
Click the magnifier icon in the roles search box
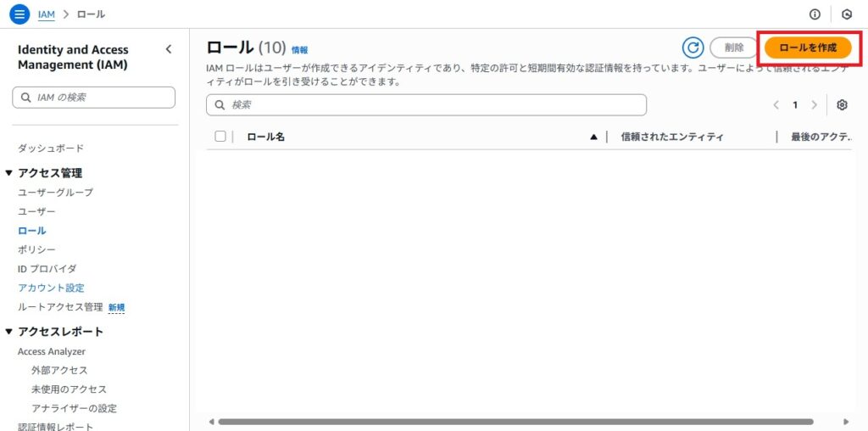pyautogui.click(x=220, y=104)
